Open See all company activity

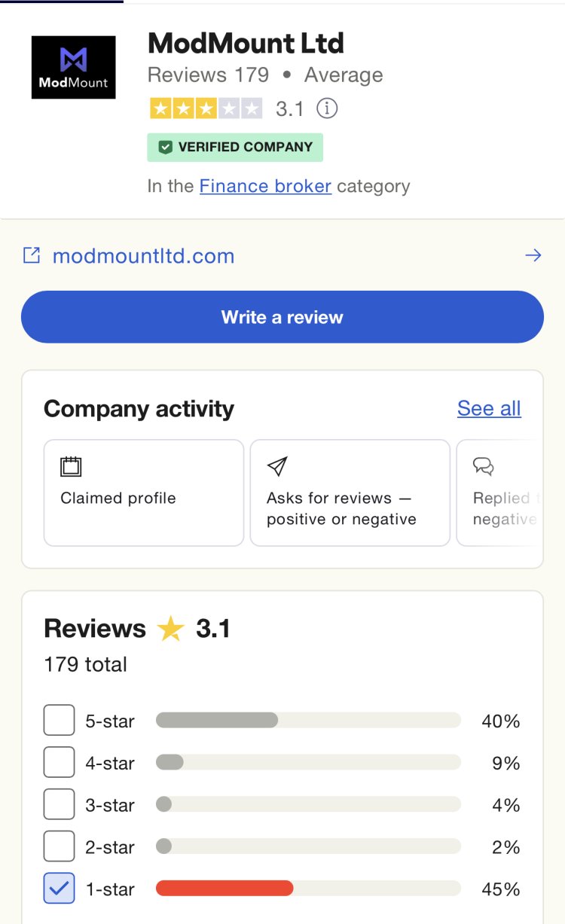click(489, 408)
